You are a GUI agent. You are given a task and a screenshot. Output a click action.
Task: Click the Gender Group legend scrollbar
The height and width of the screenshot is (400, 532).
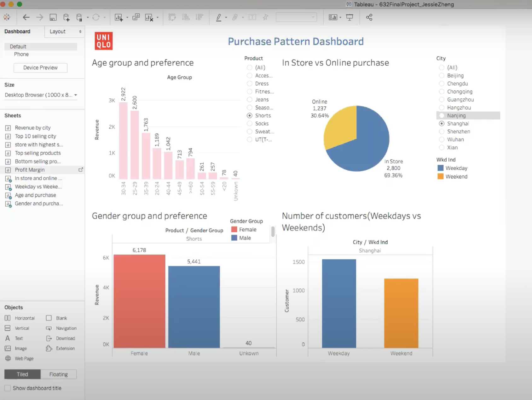(273, 232)
